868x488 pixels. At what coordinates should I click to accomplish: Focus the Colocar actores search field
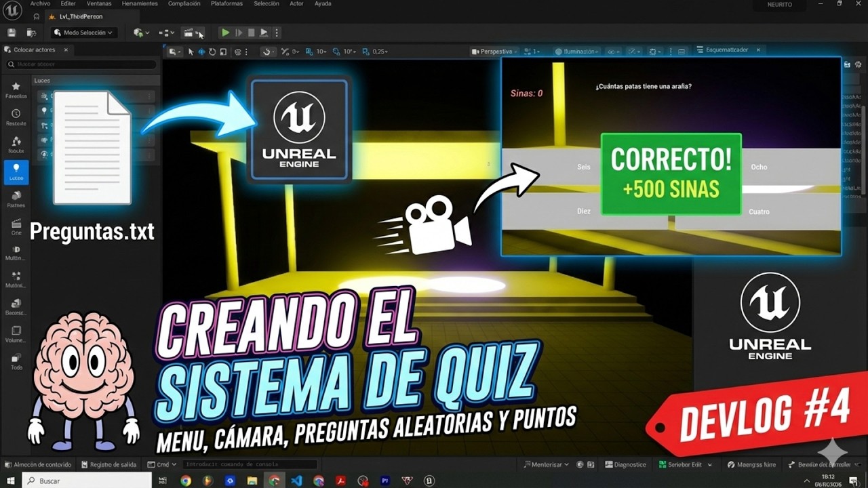(81, 64)
